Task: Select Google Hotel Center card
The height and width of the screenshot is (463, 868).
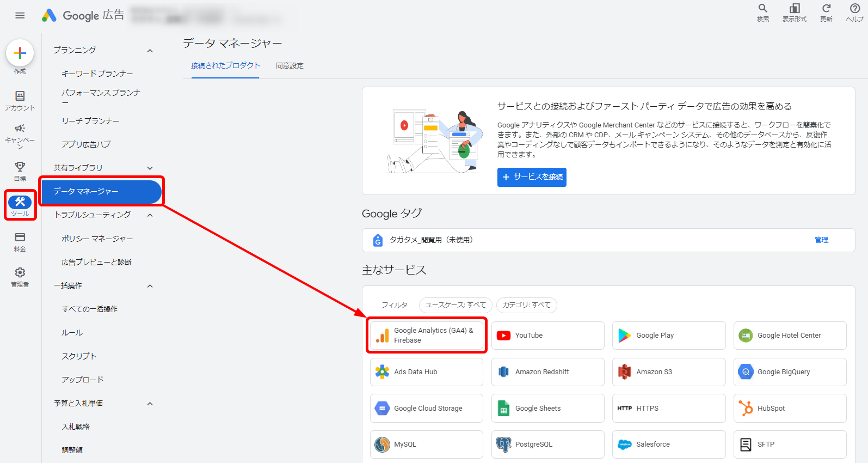Action: [x=790, y=336]
